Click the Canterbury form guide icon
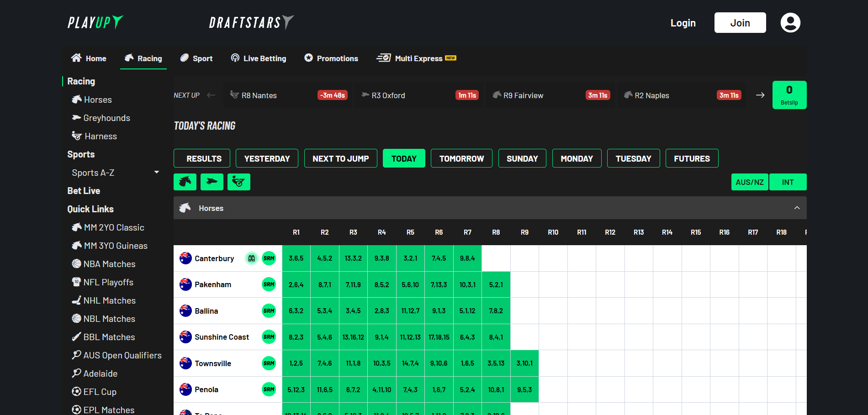Screen dimensions: 868x415 (x=252, y=258)
